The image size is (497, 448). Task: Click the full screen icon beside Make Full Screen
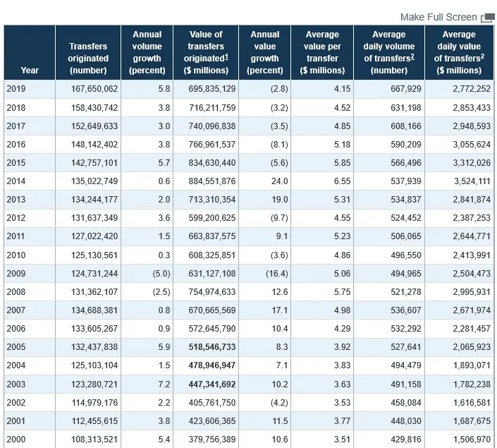[x=487, y=18]
